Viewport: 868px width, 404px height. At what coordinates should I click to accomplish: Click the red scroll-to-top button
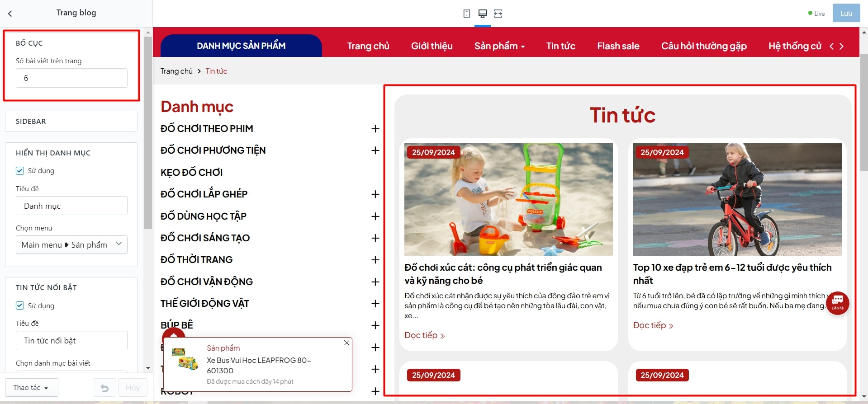point(174,334)
